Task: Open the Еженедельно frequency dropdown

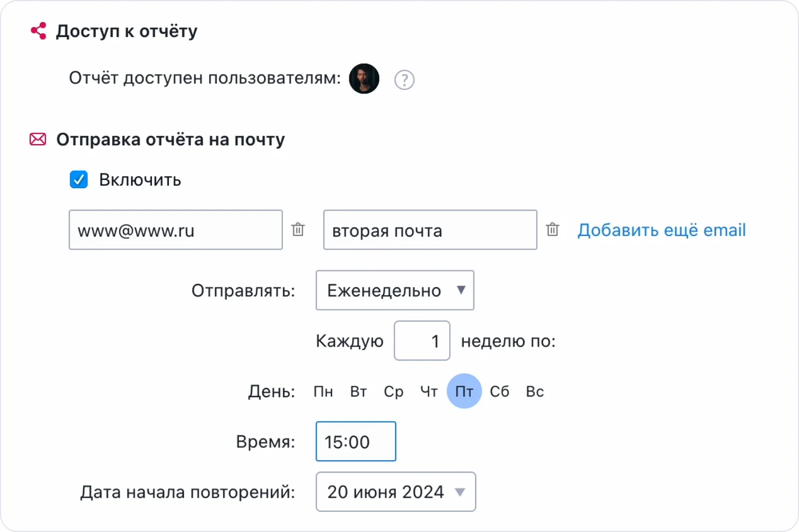Action: click(395, 290)
